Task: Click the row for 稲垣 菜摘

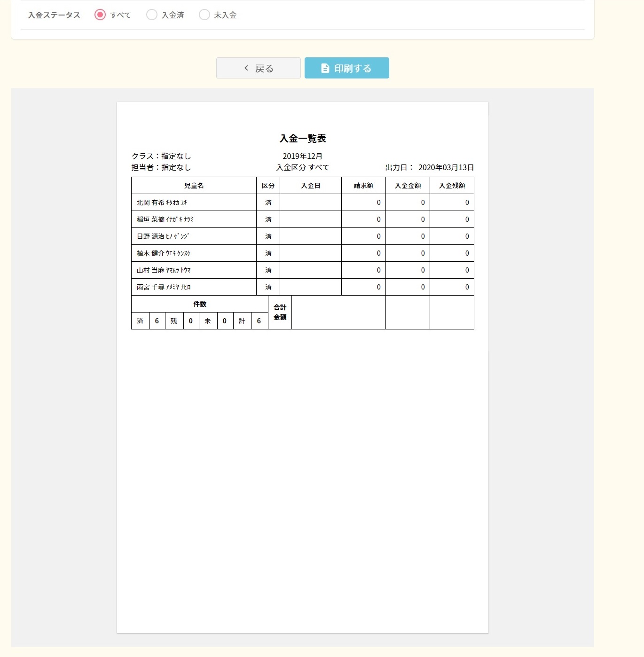Action: coord(303,219)
